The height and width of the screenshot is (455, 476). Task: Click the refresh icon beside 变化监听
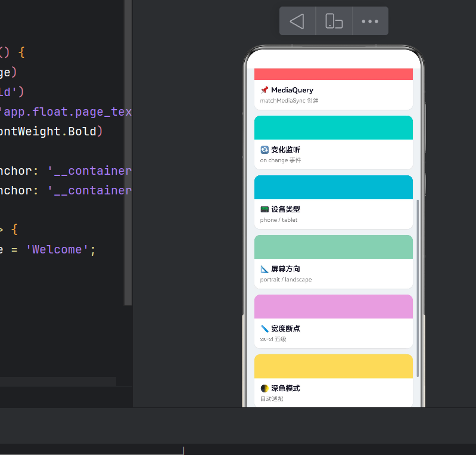point(265,150)
